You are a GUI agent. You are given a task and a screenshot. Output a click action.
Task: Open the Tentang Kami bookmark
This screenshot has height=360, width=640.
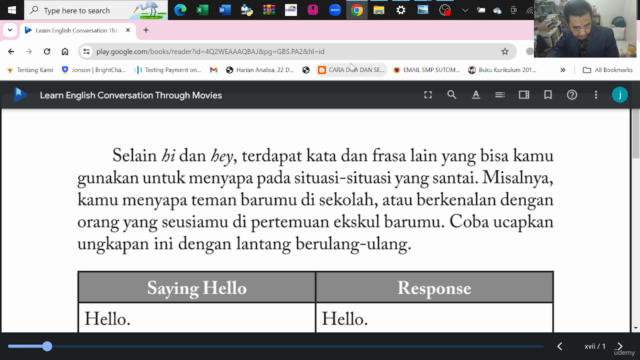click(x=30, y=70)
